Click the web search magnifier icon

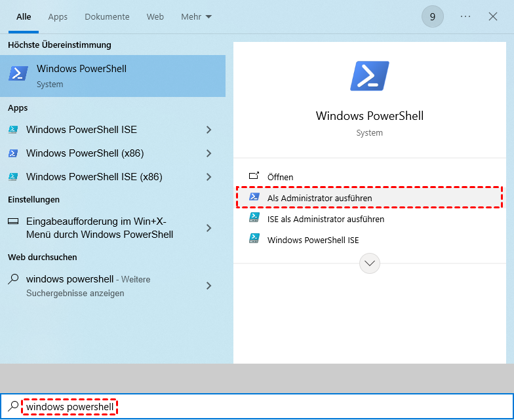[13, 279]
